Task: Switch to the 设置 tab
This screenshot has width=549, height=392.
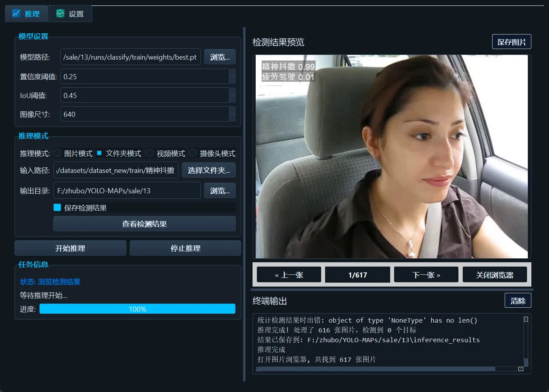Action: (70, 13)
